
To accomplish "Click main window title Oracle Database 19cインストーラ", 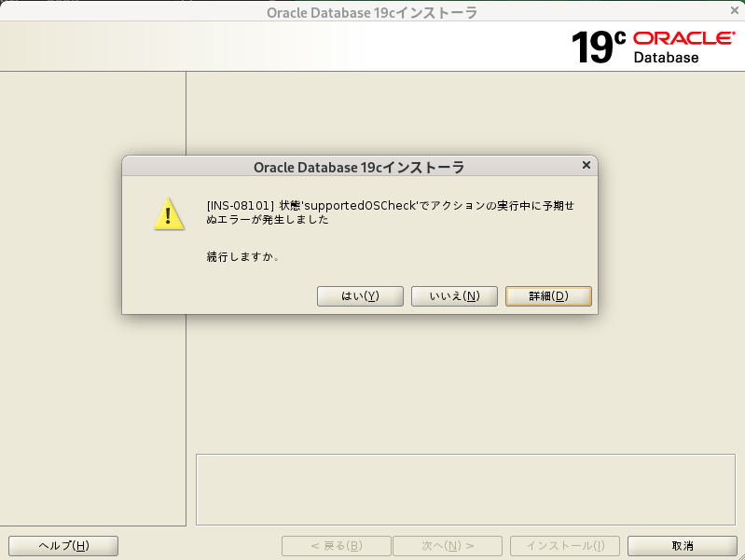I will [372, 12].
